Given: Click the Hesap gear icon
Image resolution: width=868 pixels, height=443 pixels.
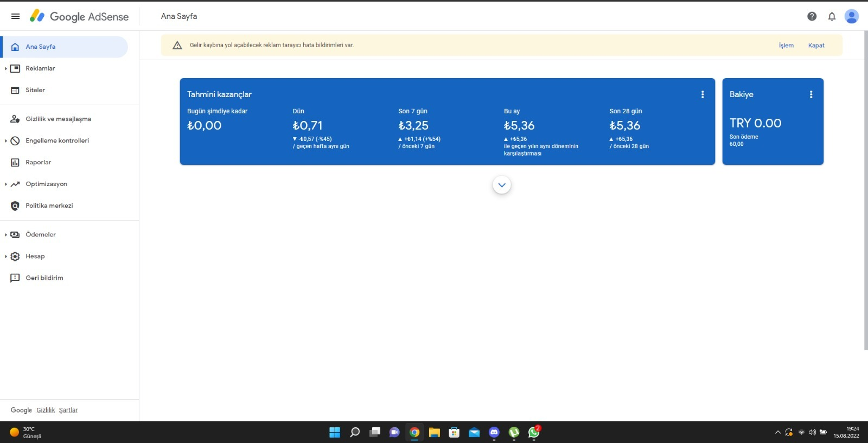Looking at the screenshot, I should (x=15, y=256).
